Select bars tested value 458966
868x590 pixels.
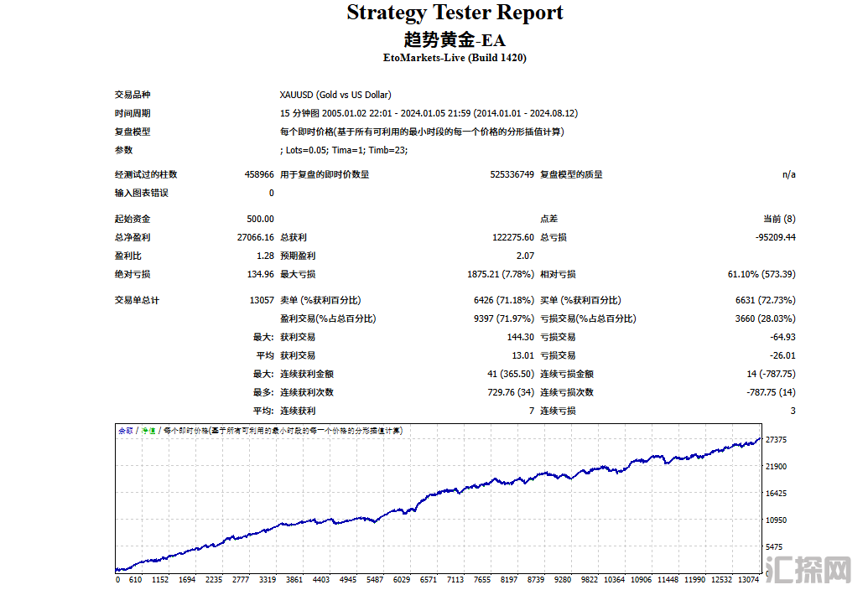[259, 174]
